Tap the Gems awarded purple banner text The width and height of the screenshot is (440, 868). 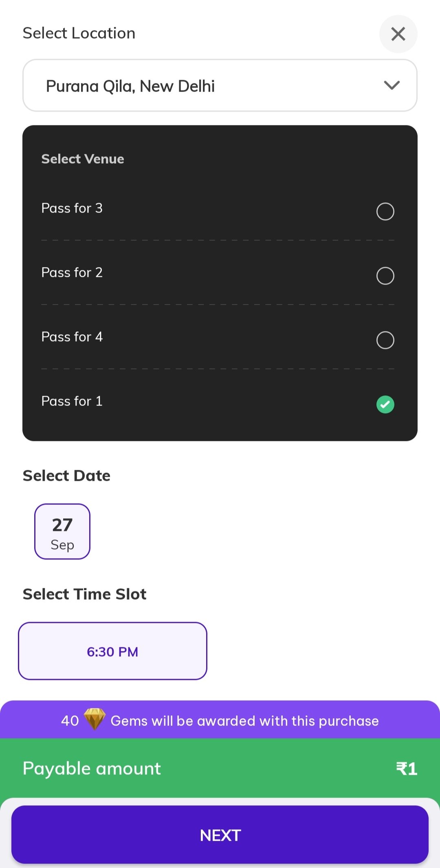(x=244, y=721)
